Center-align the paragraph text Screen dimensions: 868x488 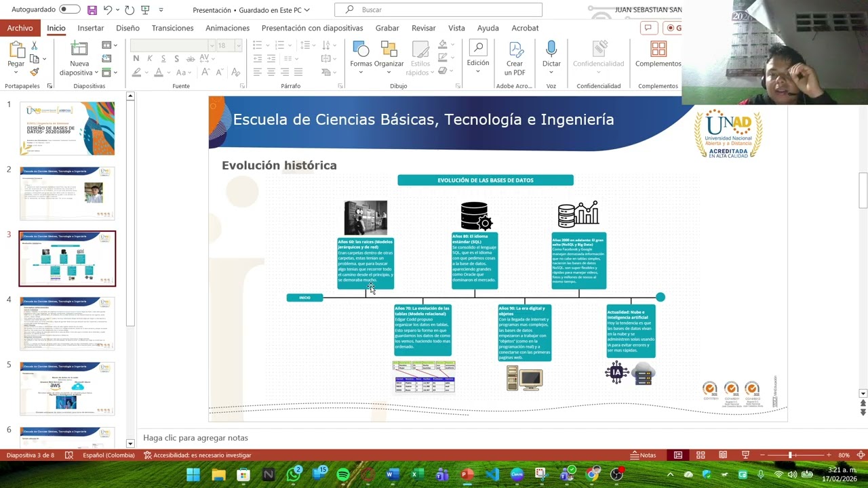(271, 73)
